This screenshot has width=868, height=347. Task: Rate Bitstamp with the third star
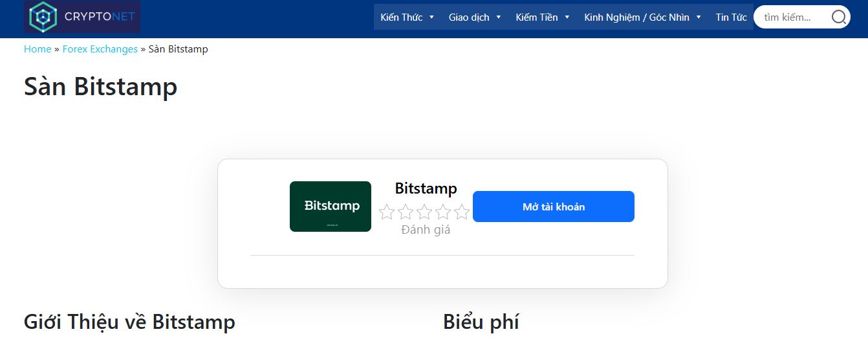coord(424,212)
